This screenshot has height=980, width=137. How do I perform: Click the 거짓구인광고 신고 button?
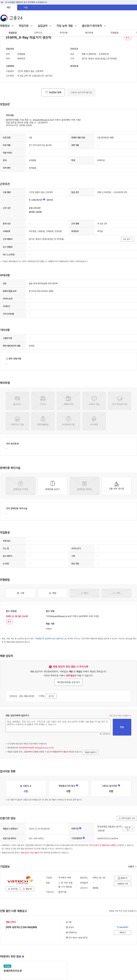[x=126, y=818]
